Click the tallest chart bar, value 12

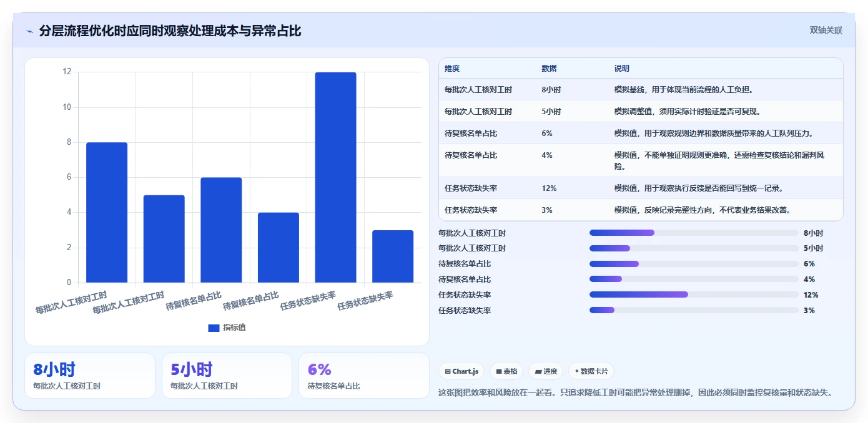click(335, 178)
